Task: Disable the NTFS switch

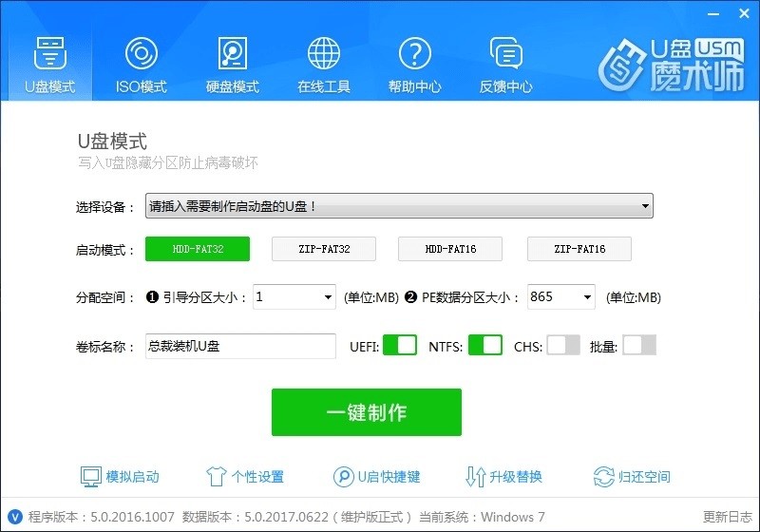Action: click(x=484, y=346)
